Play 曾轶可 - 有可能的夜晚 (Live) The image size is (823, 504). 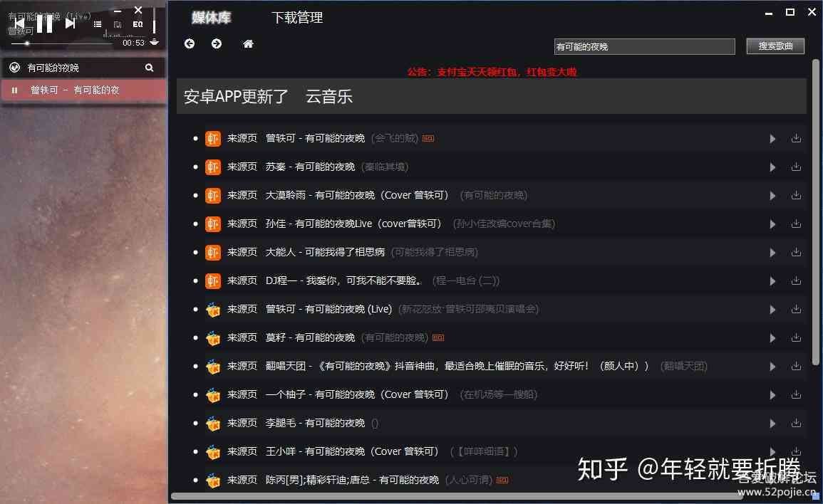pos(772,310)
